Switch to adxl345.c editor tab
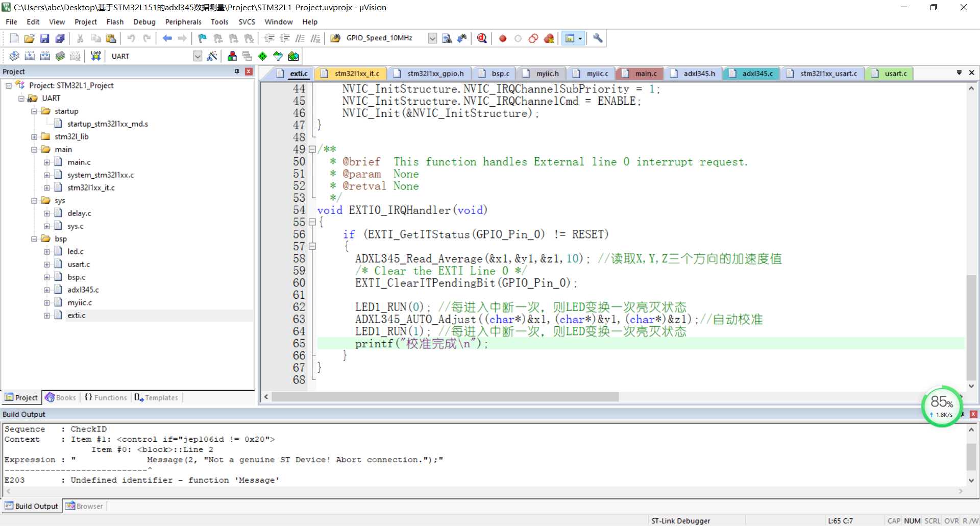Viewport: 980px width, 526px height. pos(751,74)
